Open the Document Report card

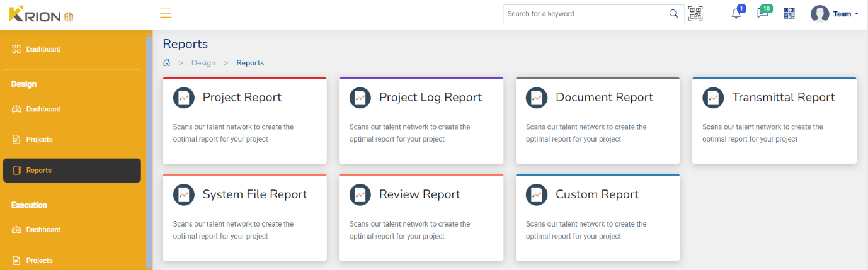pos(597,121)
